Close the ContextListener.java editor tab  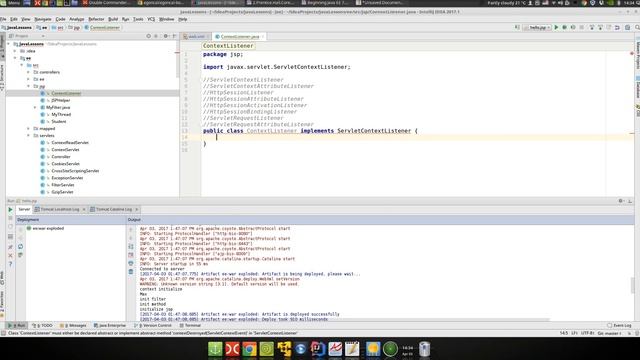263,37
